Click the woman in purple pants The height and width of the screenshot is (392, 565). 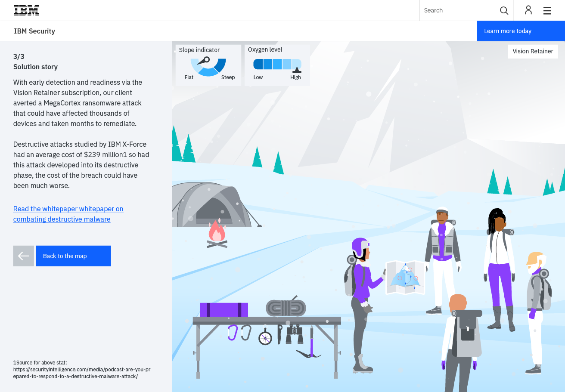[500, 270]
